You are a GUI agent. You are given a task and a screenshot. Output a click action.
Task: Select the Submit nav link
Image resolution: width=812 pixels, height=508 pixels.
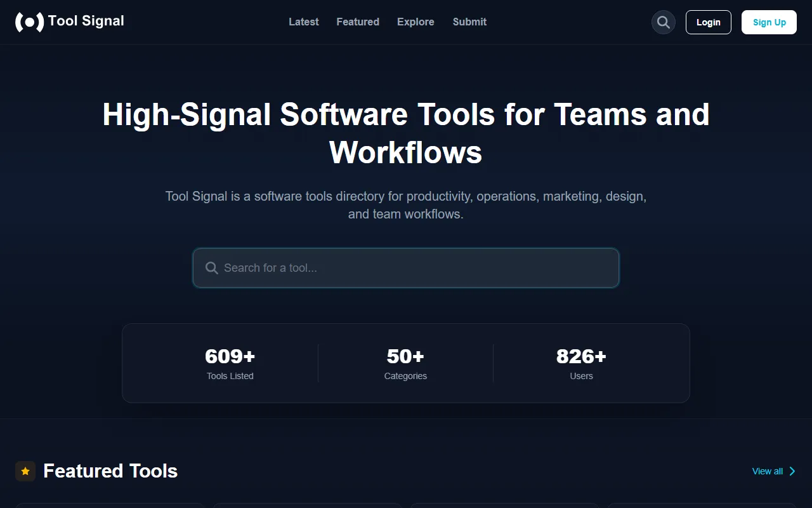tap(469, 22)
